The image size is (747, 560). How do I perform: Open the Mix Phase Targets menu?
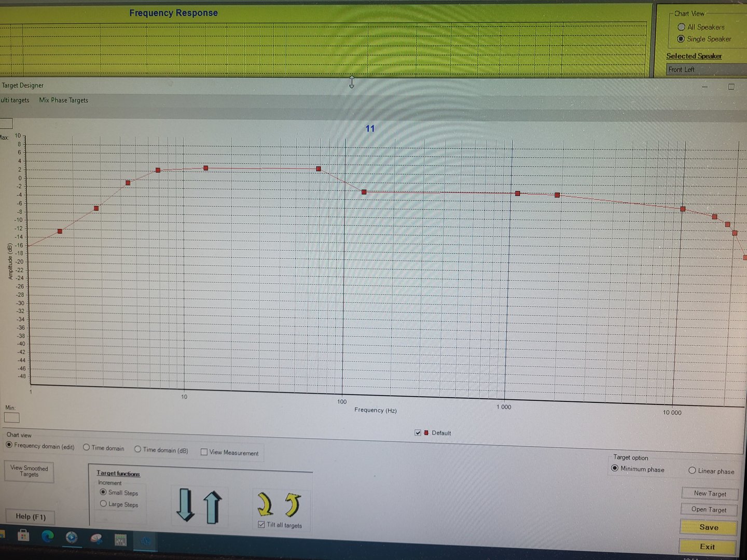point(64,100)
